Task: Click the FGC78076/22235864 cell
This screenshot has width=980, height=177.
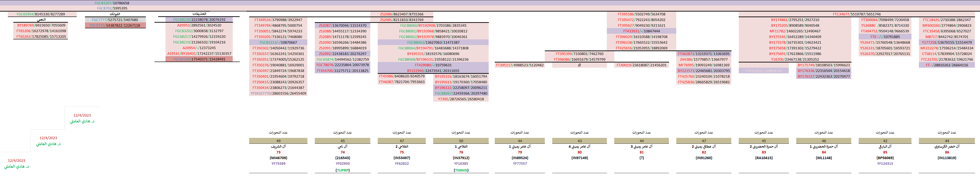Action: (342, 65)
